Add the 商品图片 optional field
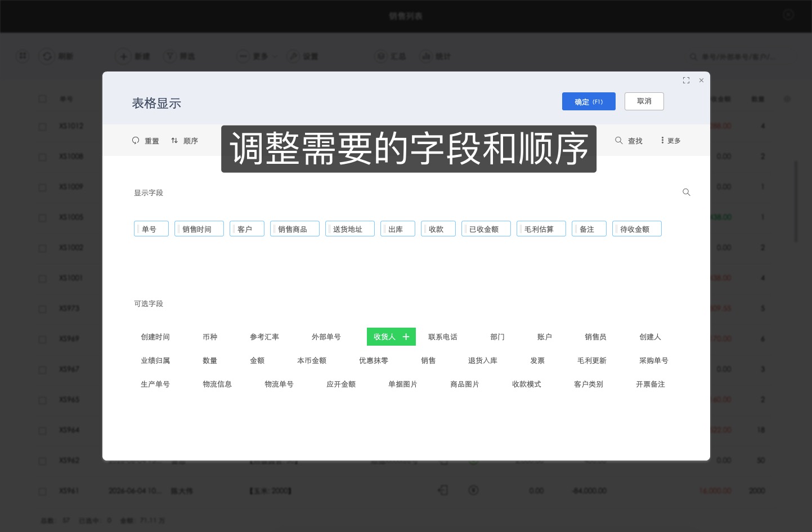Image resolution: width=812 pixels, height=532 pixels. point(465,384)
